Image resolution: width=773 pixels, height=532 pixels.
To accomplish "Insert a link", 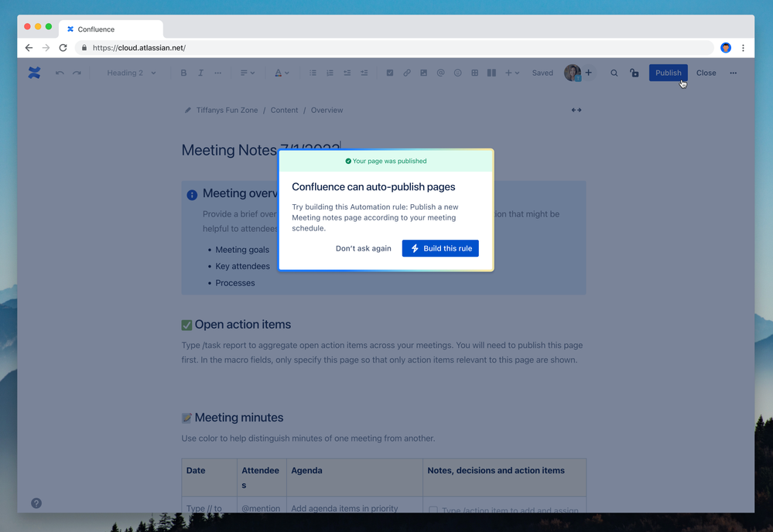I will (x=407, y=73).
